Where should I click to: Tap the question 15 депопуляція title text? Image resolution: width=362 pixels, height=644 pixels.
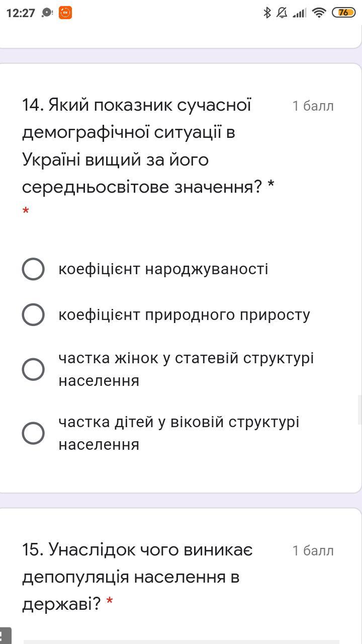[136, 576]
